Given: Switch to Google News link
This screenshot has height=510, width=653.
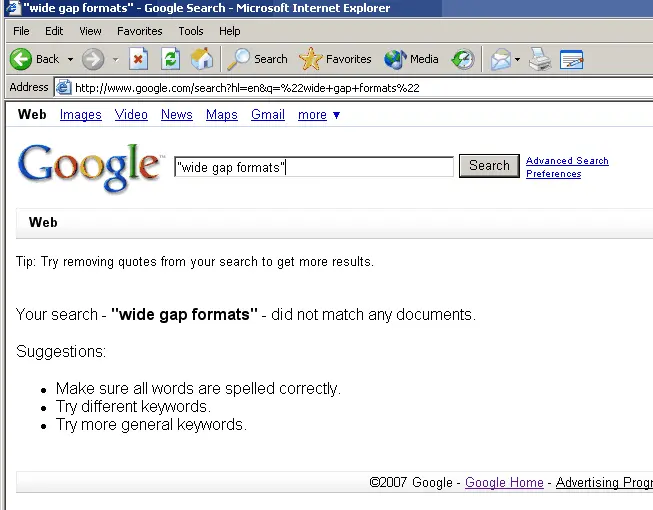Looking at the screenshot, I should click(x=177, y=114).
